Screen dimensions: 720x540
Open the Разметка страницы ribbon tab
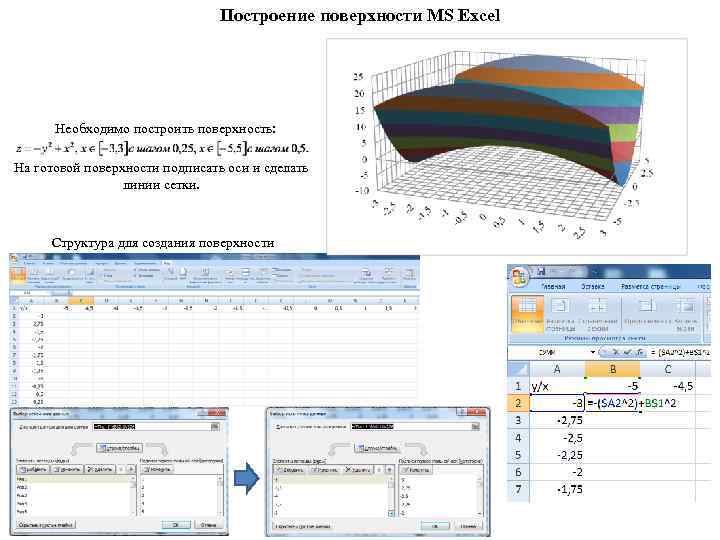click(649, 287)
